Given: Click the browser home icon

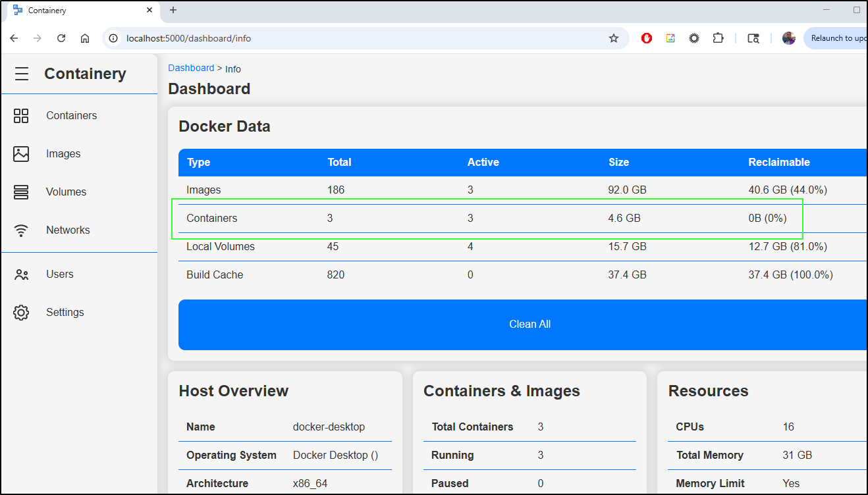Looking at the screenshot, I should 85,38.
